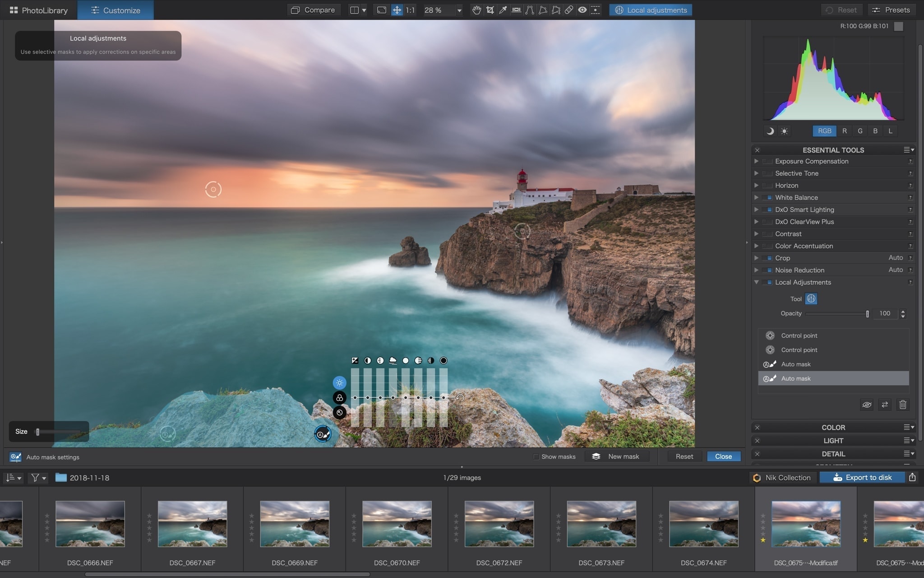Click the Export to disk button
924x578 pixels.
[862, 477]
